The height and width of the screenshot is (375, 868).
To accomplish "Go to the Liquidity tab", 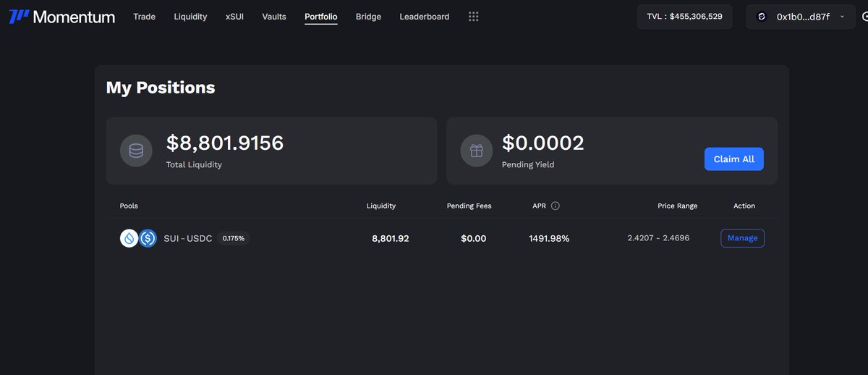I will click(x=190, y=17).
